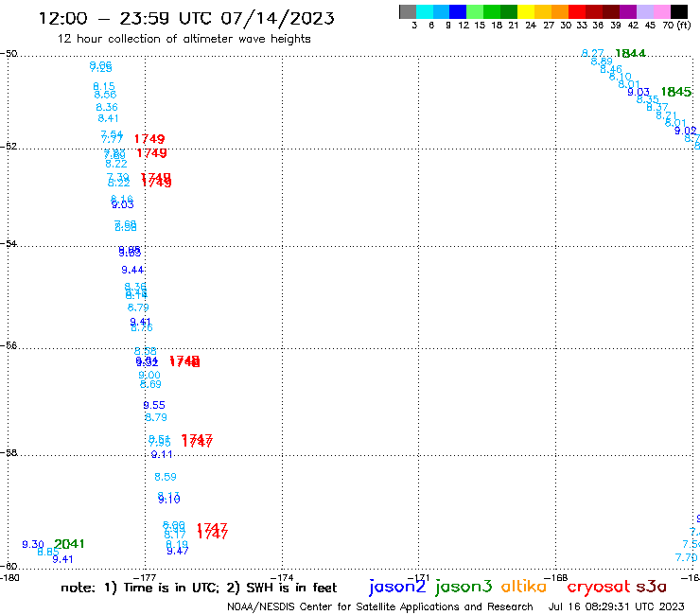The height and width of the screenshot is (615, 700).
Task: Click the wave height value '7.70'
Action: coord(686,558)
